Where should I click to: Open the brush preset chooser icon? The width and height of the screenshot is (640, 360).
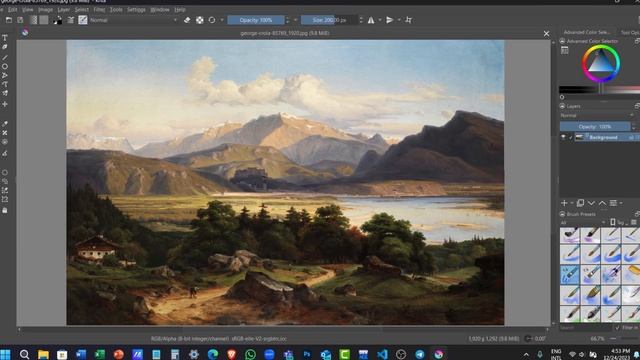coord(83,20)
